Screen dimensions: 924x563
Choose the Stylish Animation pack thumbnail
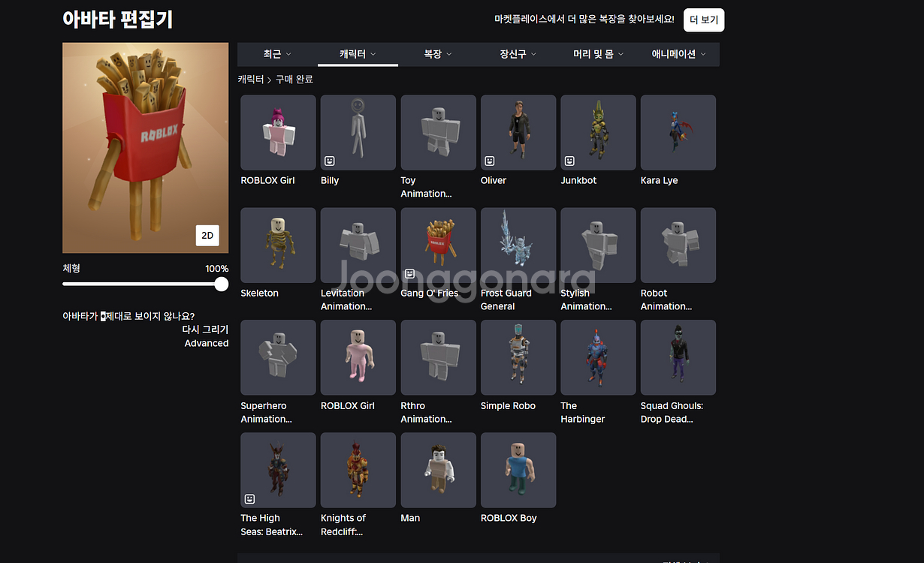[599, 245]
